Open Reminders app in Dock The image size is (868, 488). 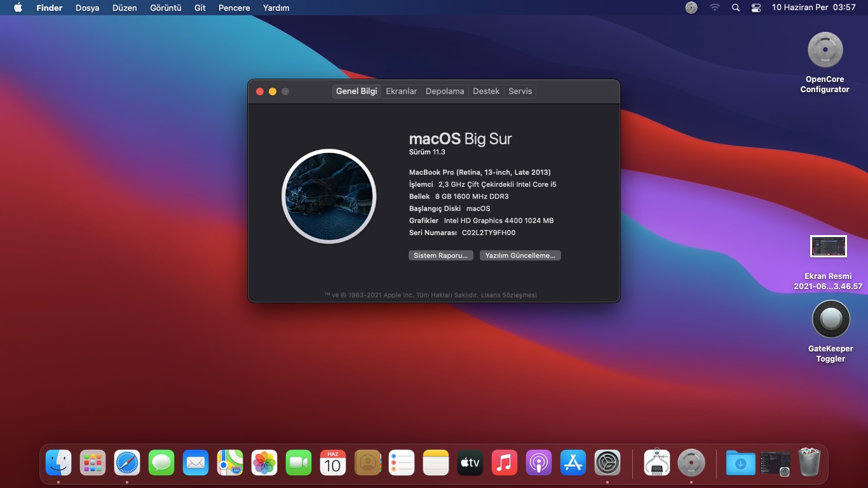tap(402, 463)
